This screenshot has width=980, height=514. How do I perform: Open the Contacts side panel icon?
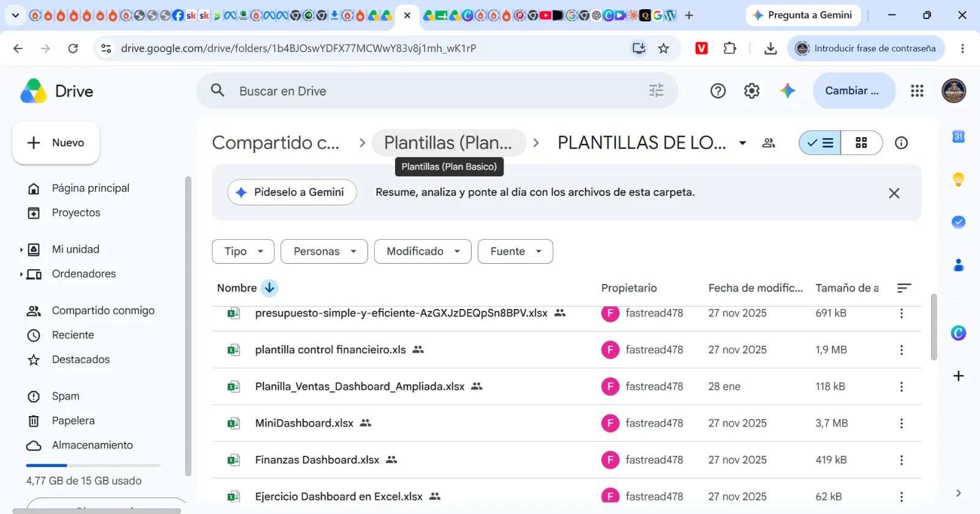pos(959,265)
